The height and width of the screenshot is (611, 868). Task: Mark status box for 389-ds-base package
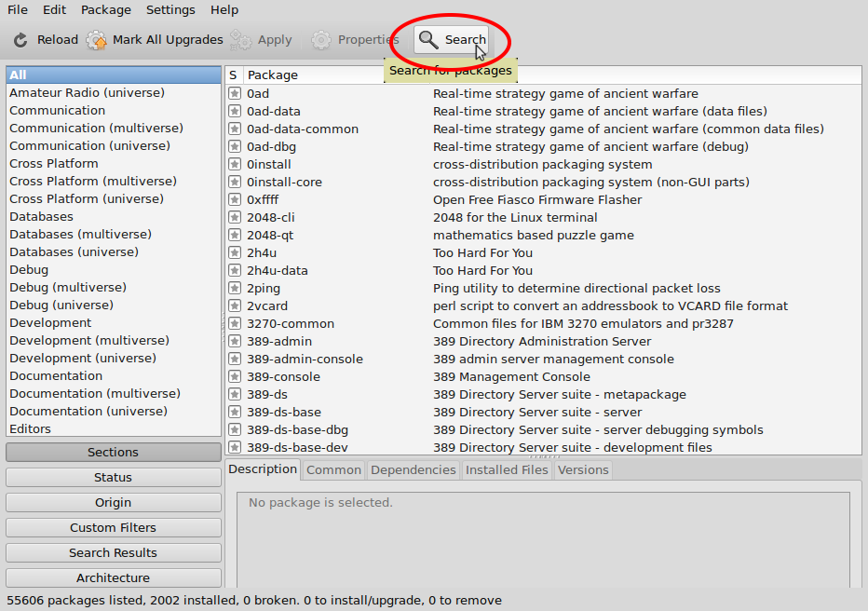(235, 413)
